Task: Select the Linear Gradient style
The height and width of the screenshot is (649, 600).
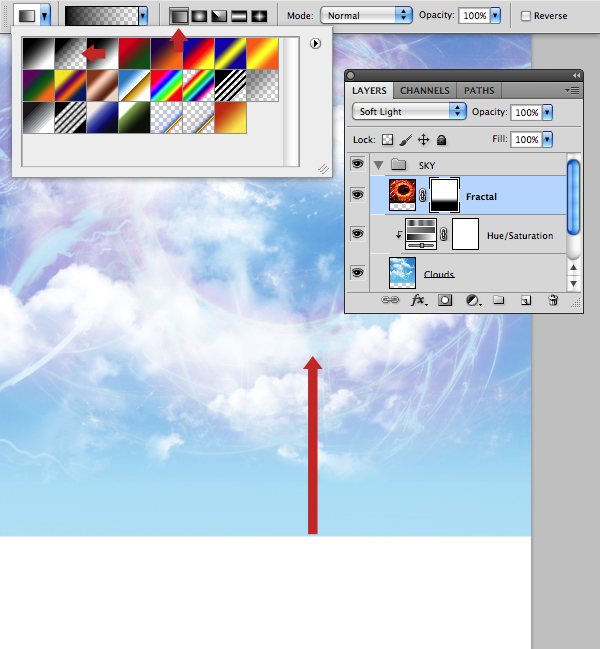Action: [179, 16]
